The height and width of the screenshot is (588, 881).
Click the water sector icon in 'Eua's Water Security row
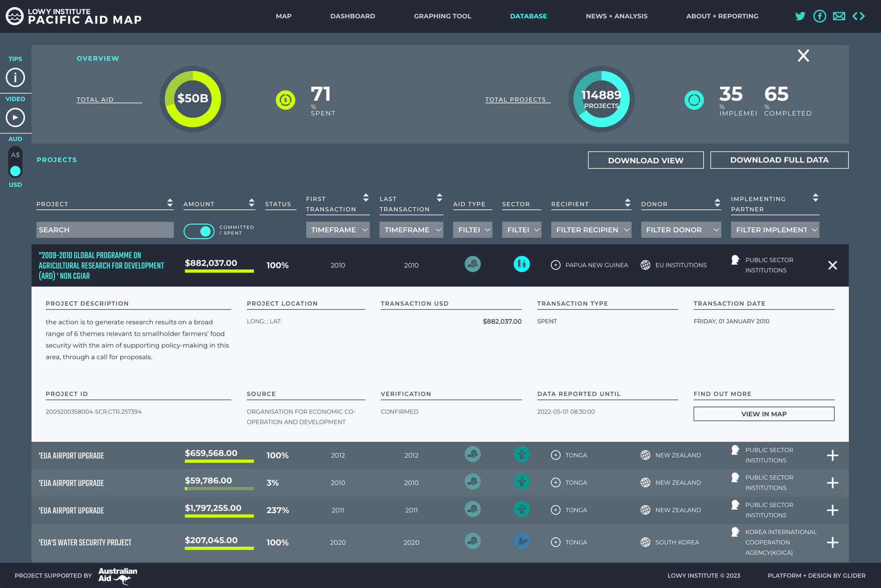tap(522, 541)
